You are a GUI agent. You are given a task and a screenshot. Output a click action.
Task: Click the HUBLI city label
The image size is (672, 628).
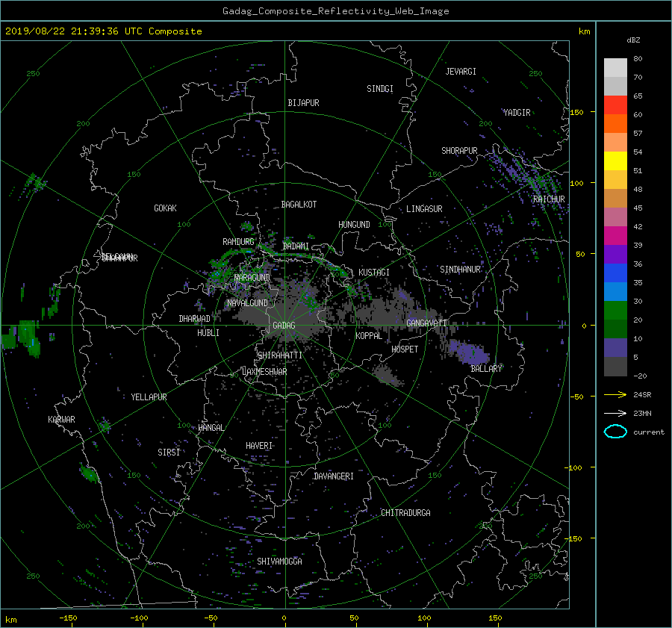pyautogui.click(x=208, y=333)
